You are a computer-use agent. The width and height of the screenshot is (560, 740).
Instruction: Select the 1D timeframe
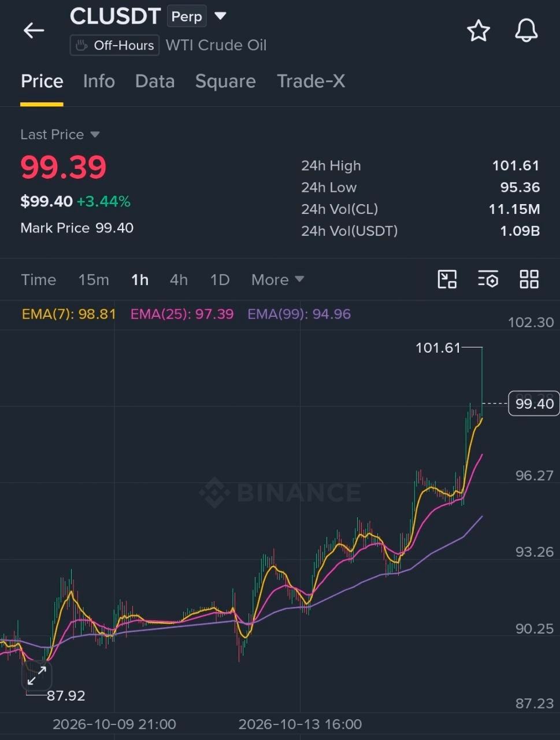[220, 280]
